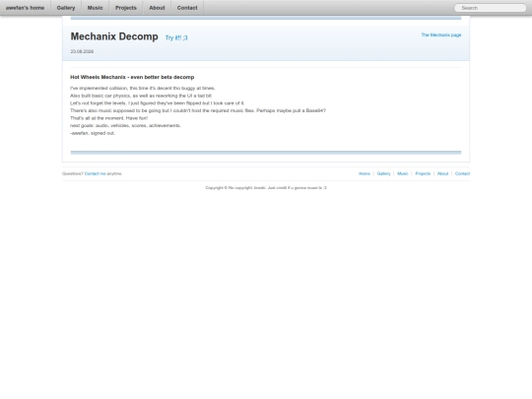
Task: Click the copyright notice text
Action: coord(266,187)
